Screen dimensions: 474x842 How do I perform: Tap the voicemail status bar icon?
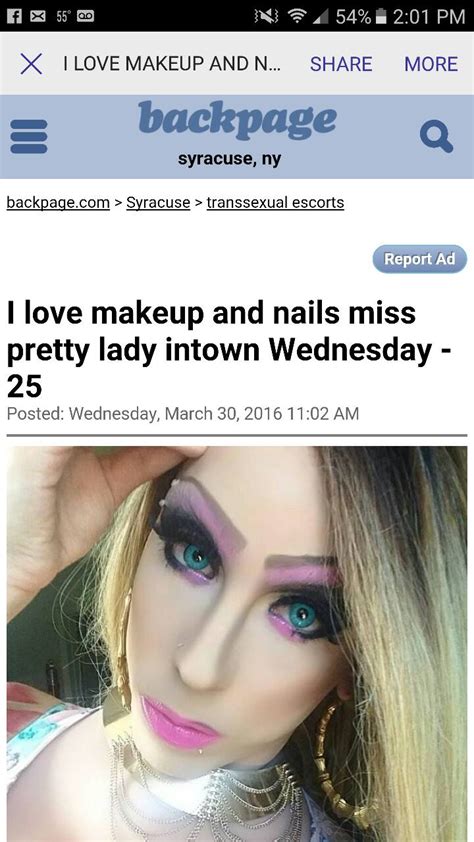click(x=86, y=16)
